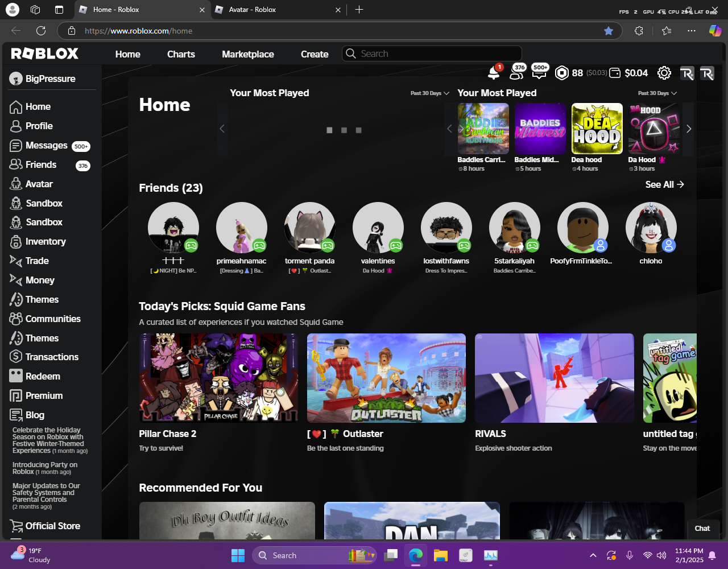Screen dimensions: 728x569
Task: Open volume control in system tray
Action: [x=661, y=555]
